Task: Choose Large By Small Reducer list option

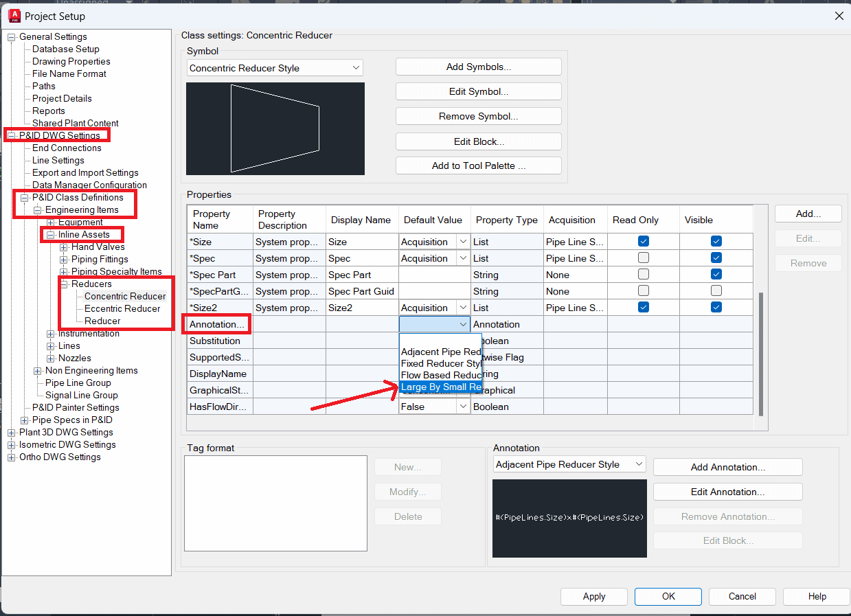Action: point(441,387)
